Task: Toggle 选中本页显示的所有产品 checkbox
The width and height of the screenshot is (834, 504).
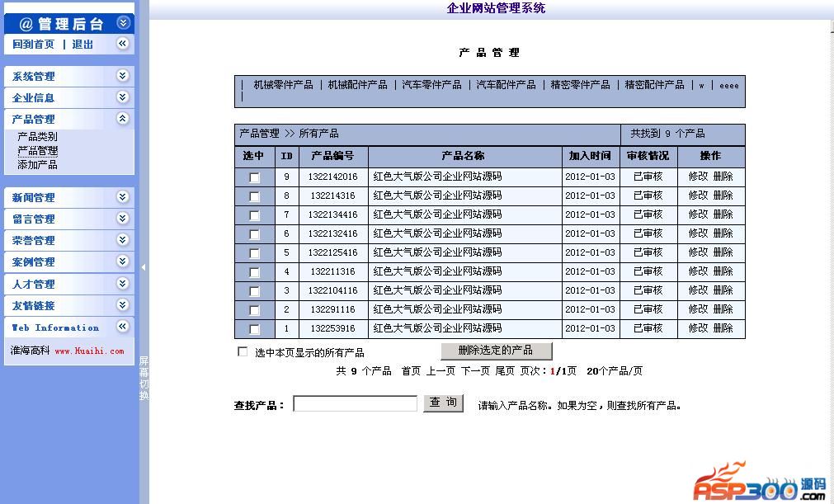Action: [x=243, y=351]
